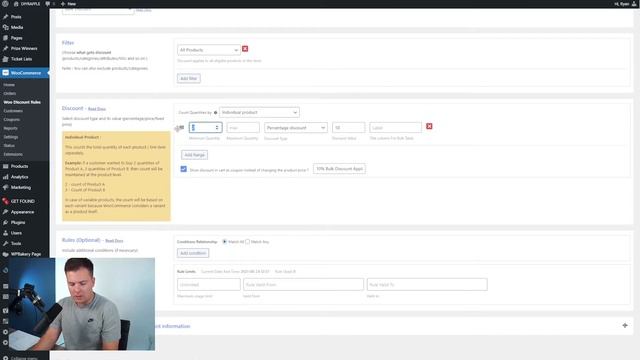Open the Posts pin icon in sidebar
Screen dimensions: 640x360
pos(5,17)
